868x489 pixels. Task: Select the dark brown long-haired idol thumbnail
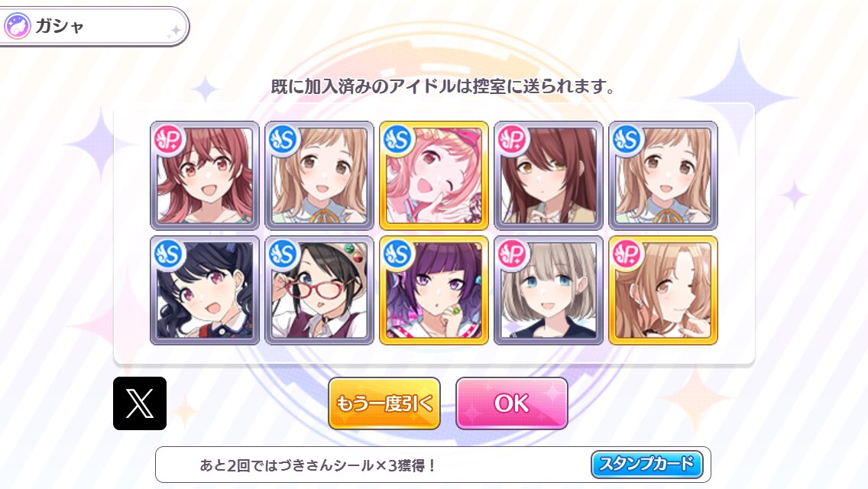coord(549,176)
